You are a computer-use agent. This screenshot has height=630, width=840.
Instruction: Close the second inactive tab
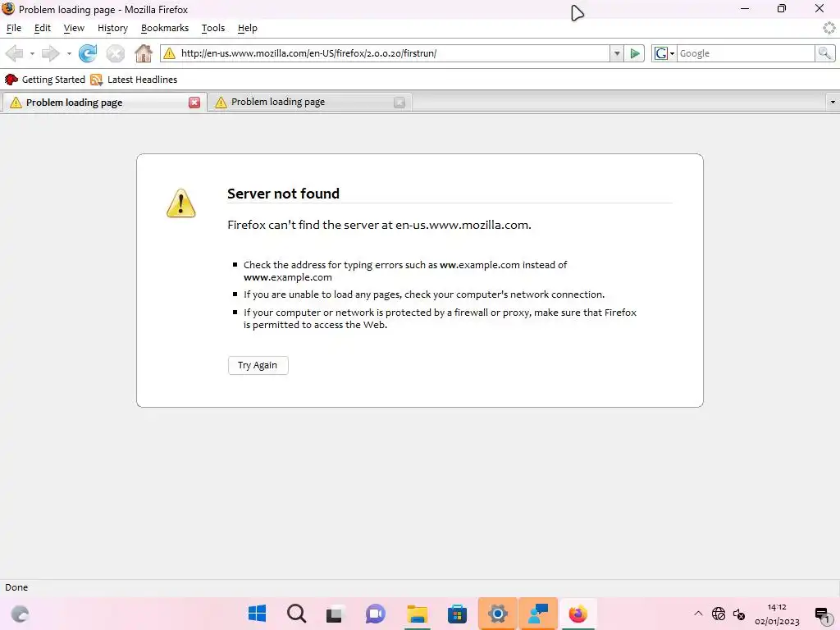click(x=399, y=103)
